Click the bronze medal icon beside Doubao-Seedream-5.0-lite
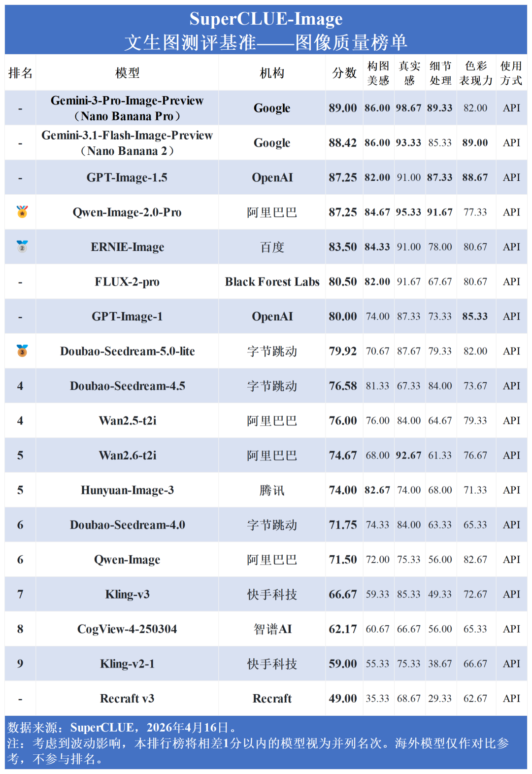The image size is (532, 774). tap(22, 351)
